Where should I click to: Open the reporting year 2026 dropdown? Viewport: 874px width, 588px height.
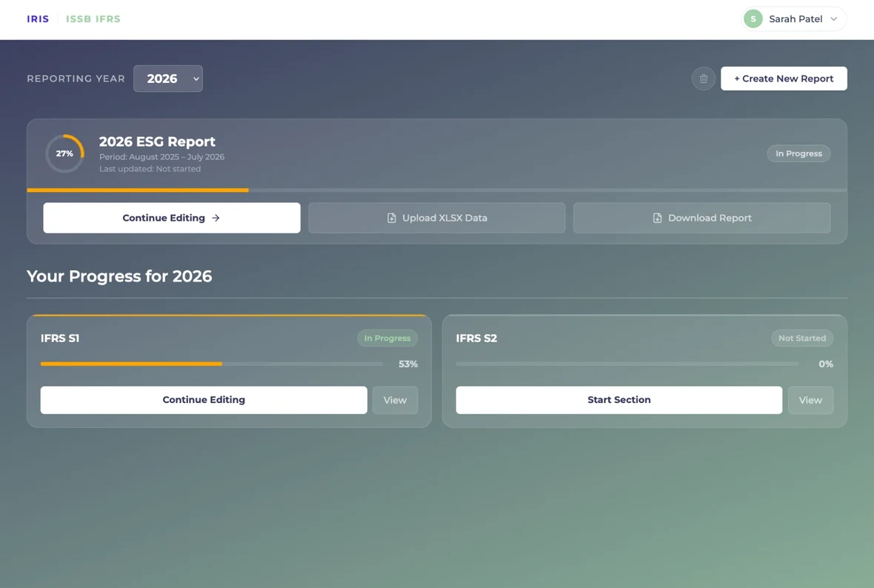click(x=168, y=78)
